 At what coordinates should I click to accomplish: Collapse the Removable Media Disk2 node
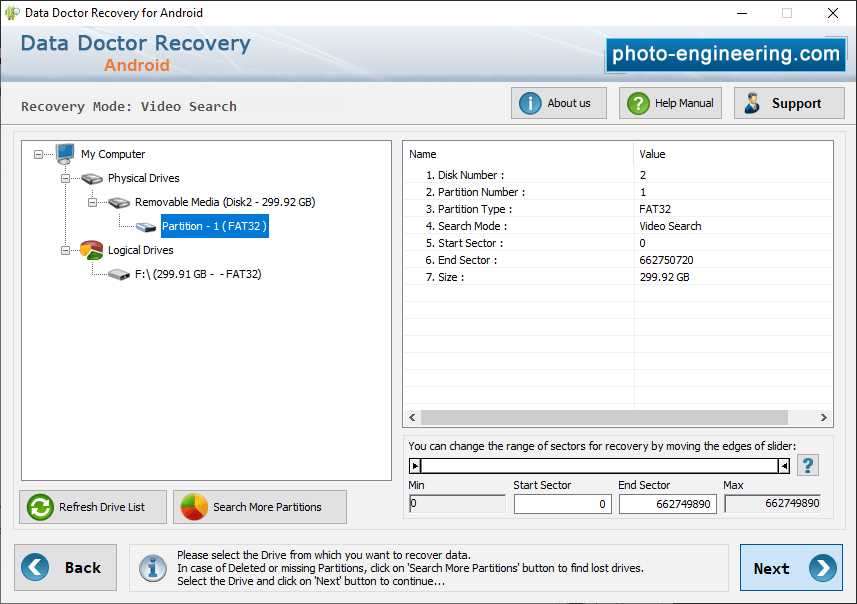pyautogui.click(x=92, y=203)
